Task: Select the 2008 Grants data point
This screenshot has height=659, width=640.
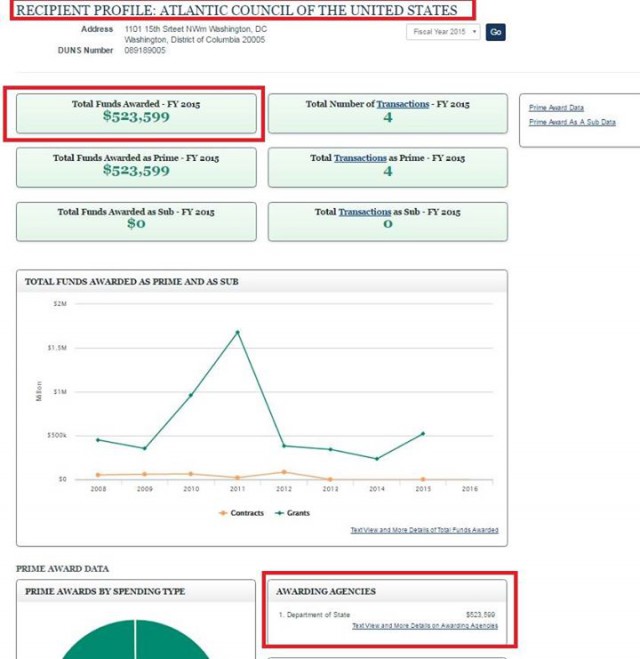Action: click(x=98, y=440)
